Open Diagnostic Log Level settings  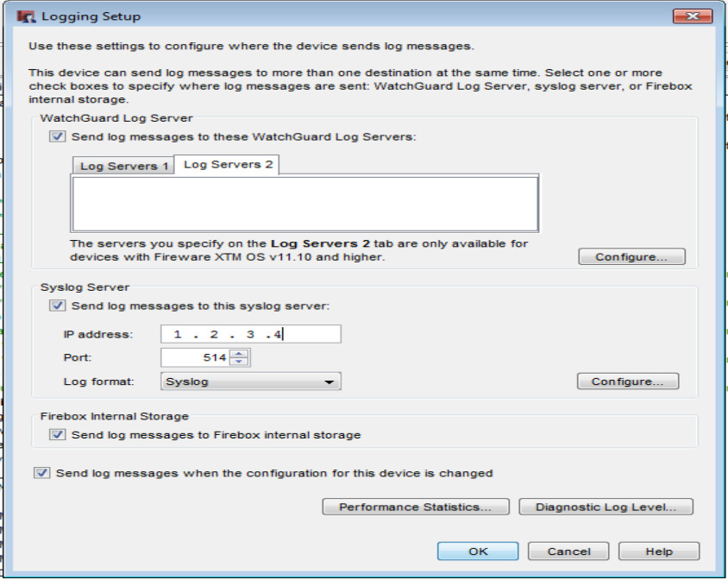(606, 507)
